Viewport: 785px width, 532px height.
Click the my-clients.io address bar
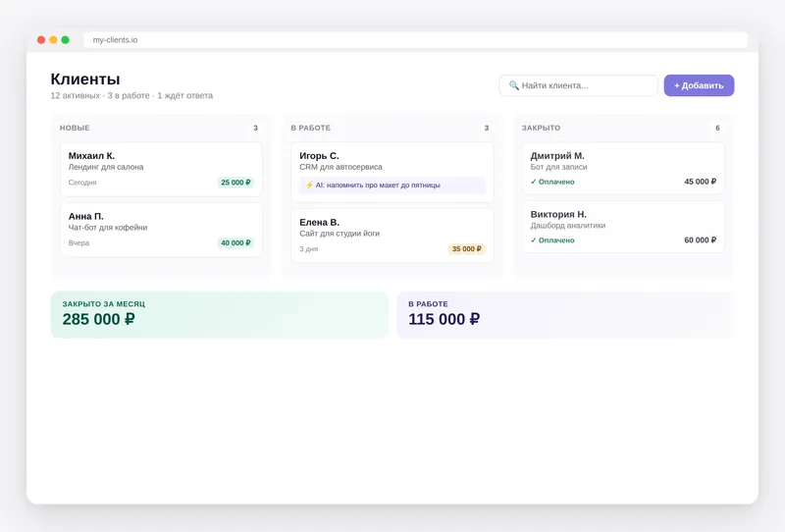tap(415, 39)
